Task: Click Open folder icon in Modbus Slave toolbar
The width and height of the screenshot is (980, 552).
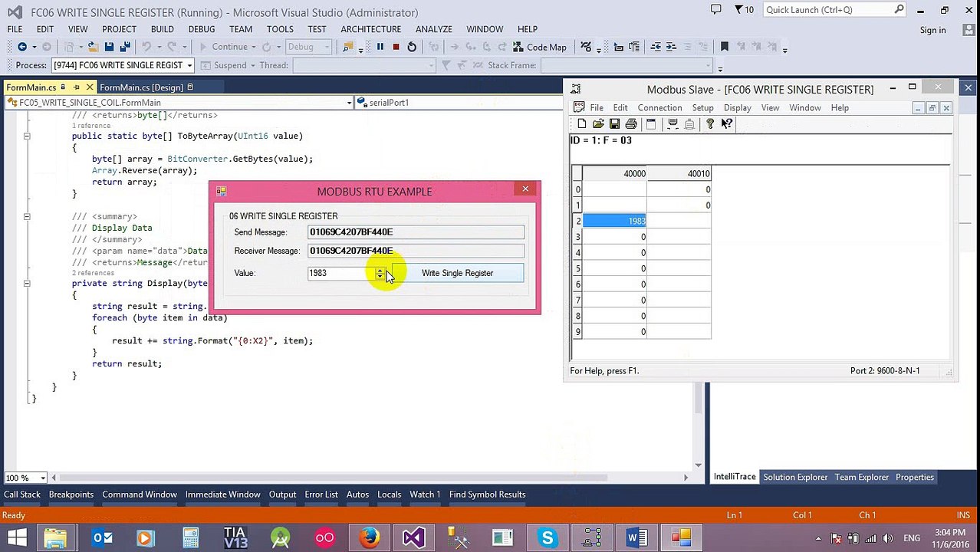Action: coord(598,123)
